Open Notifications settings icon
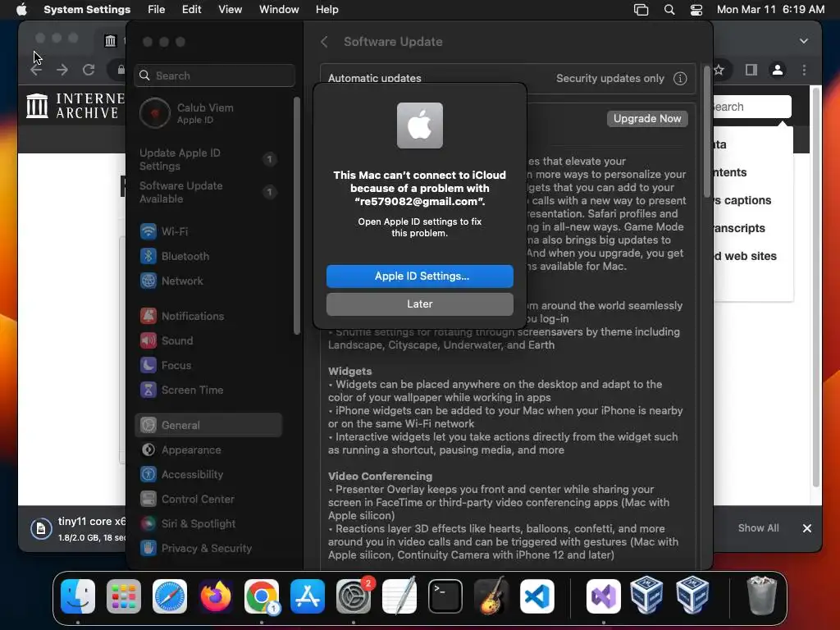This screenshot has height=630, width=840. click(x=148, y=316)
